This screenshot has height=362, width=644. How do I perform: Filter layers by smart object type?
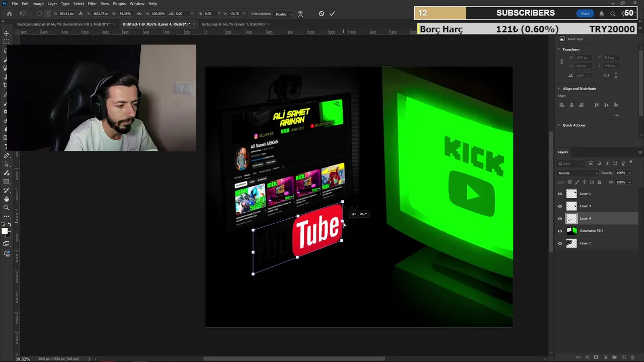coord(623,163)
